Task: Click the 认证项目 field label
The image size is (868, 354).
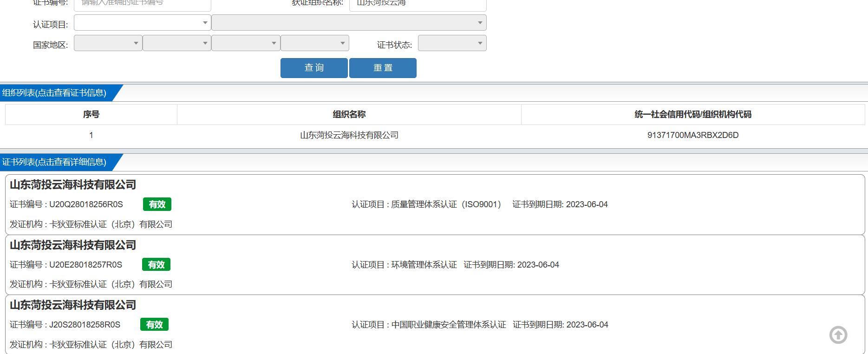Action: pos(50,25)
